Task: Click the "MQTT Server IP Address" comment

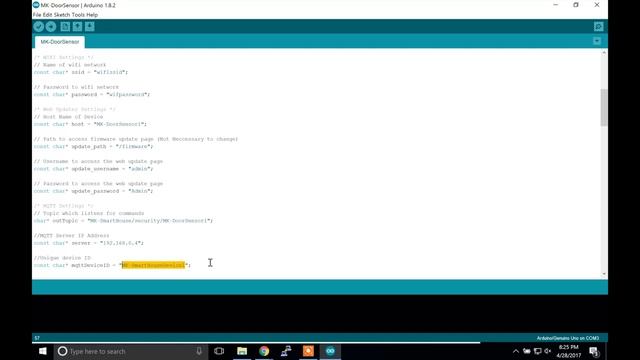Action: click(71, 236)
